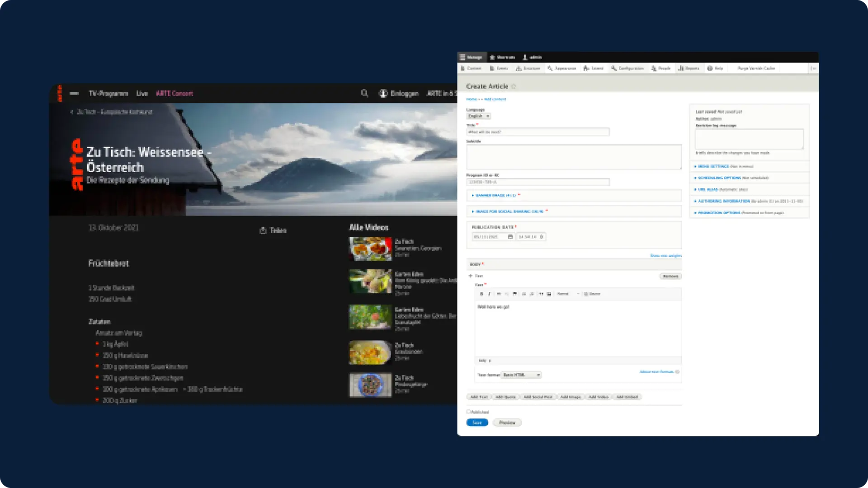
Task: Click the blue Save button
Action: point(477,422)
